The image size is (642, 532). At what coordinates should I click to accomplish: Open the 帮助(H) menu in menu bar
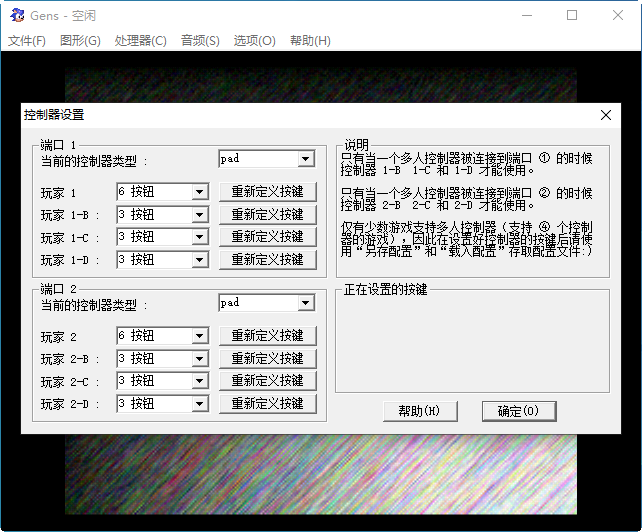click(x=309, y=41)
